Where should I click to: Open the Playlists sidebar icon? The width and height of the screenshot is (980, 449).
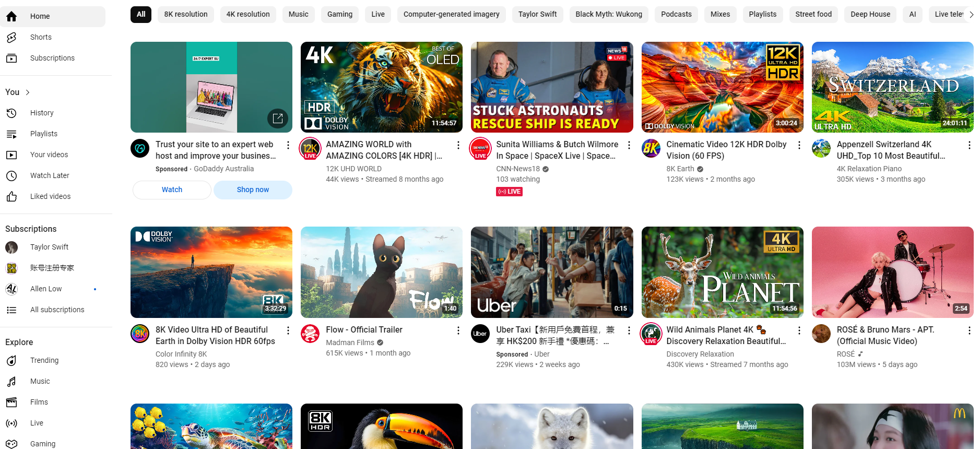[11, 134]
